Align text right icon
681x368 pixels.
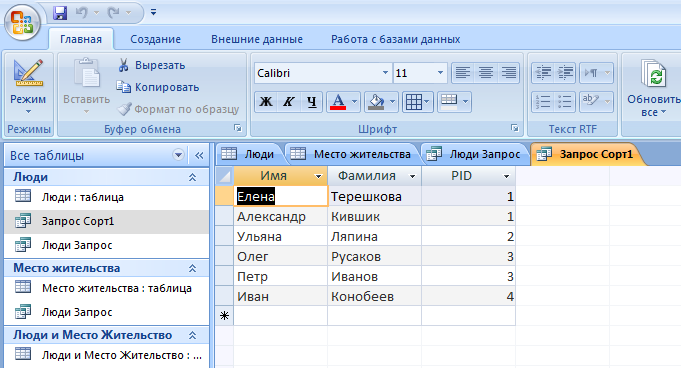click(509, 73)
